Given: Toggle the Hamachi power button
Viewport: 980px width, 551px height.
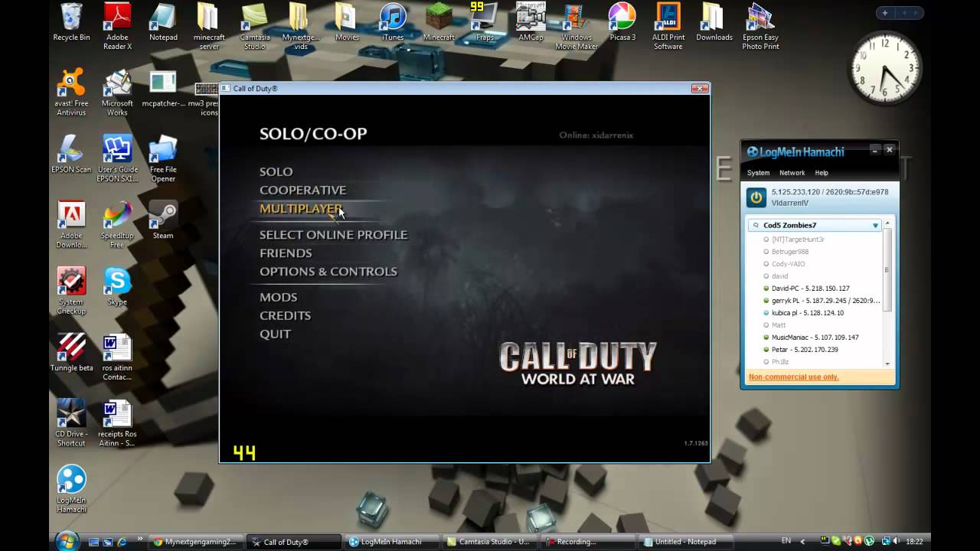Looking at the screenshot, I should pos(756,197).
